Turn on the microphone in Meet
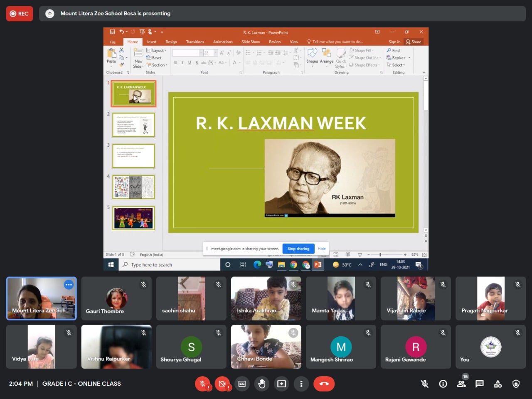Image resolution: width=532 pixels, height=399 pixels. [203, 384]
